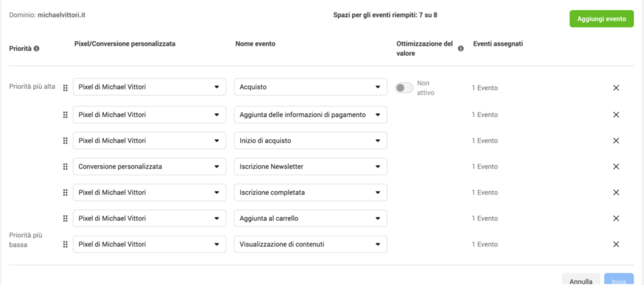Enable value optimization toggle for Acquisto

[x=404, y=88]
